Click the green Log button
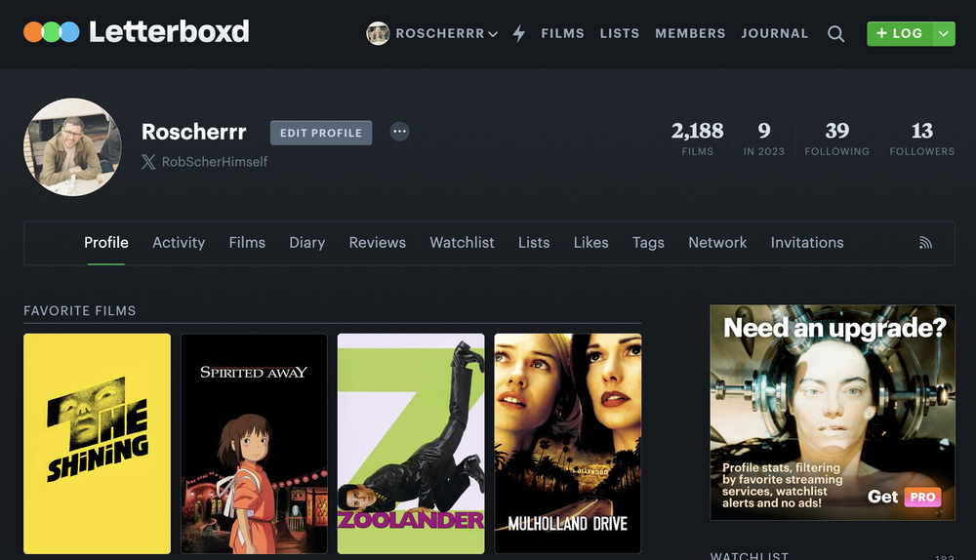 pyautogui.click(x=900, y=33)
